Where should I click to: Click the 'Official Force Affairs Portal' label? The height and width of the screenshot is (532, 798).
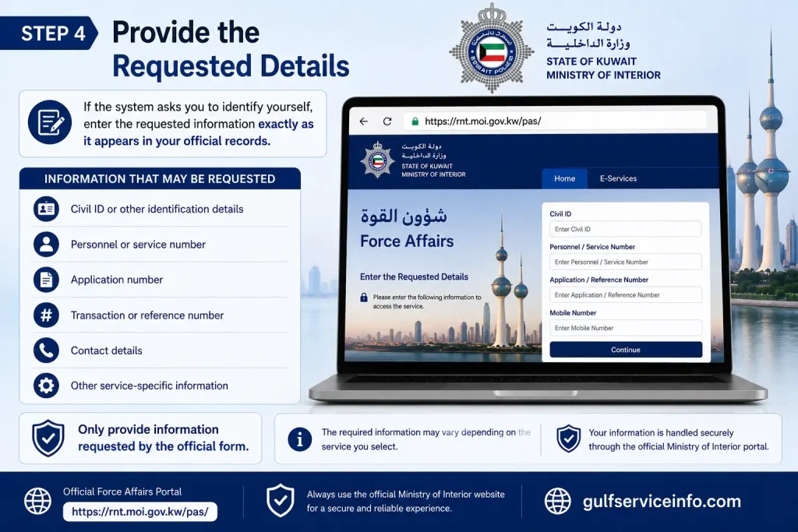[122, 491]
